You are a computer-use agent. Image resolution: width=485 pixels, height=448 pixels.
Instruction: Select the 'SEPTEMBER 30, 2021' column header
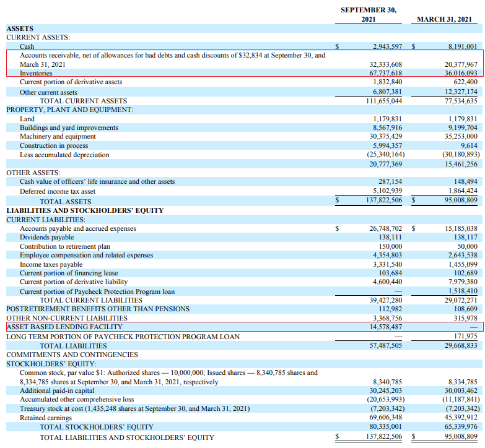[x=369, y=14]
